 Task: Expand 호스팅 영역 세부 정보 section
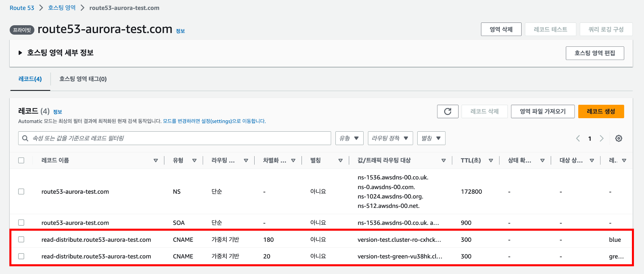click(x=20, y=53)
